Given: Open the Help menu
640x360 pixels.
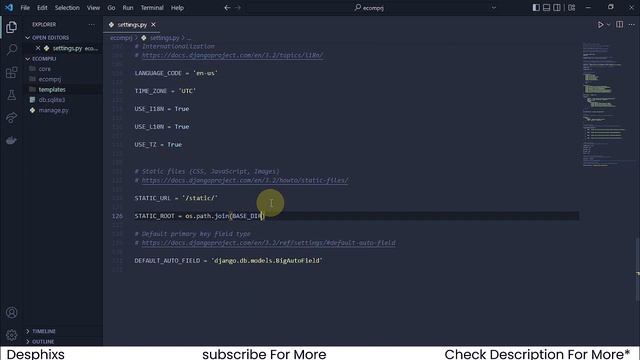Looking at the screenshot, I should click(x=177, y=8).
